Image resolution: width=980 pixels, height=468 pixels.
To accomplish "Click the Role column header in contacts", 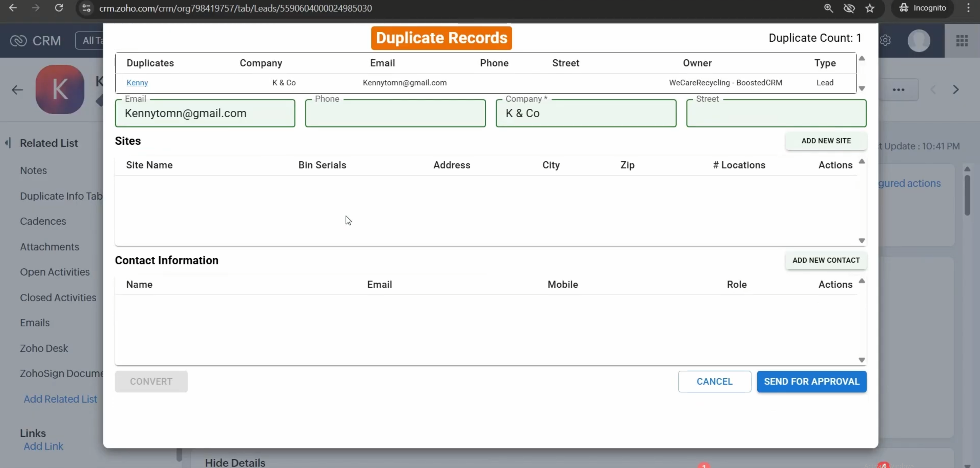I will pyautogui.click(x=737, y=284).
